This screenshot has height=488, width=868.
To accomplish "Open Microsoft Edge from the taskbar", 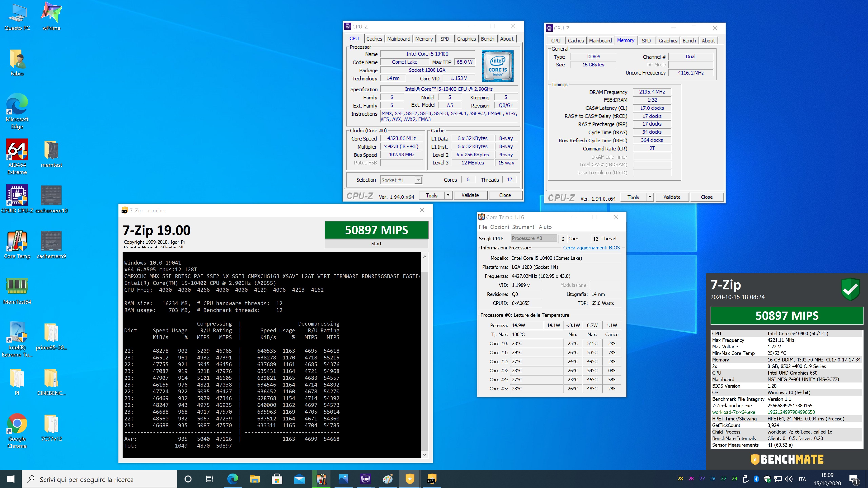I will pyautogui.click(x=233, y=479).
